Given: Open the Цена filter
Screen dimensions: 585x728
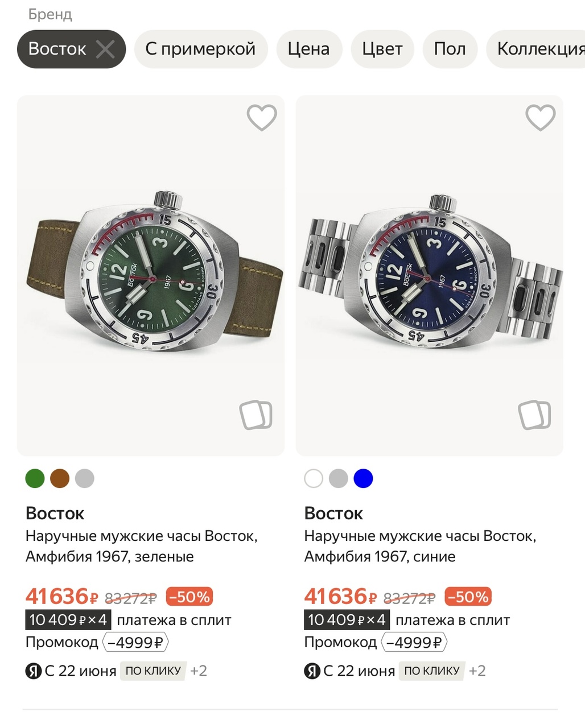Looking at the screenshot, I should 308,49.
